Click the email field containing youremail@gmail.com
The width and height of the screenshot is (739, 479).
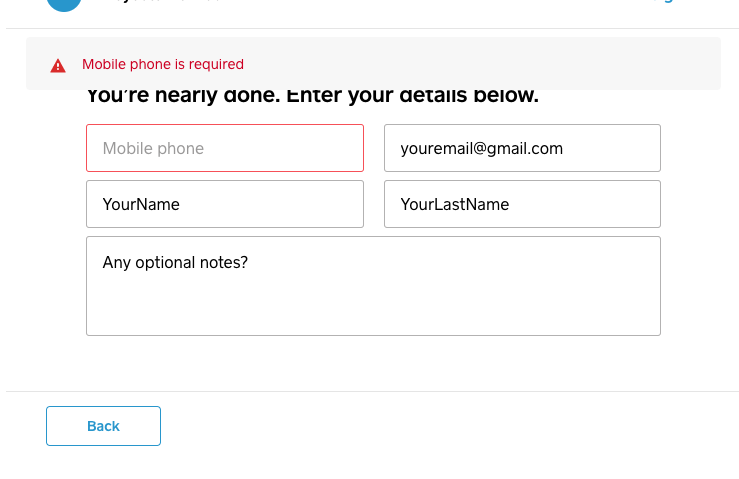522,148
